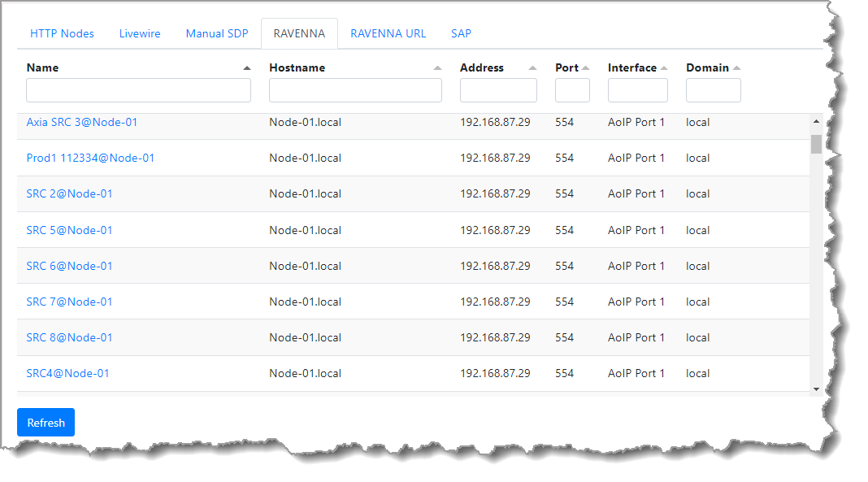
Task: Sort by the Name column arrow icon
Action: [247, 68]
